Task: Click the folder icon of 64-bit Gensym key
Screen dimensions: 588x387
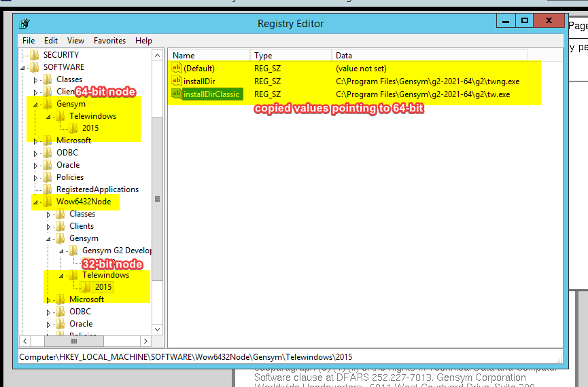Action: tap(48, 104)
